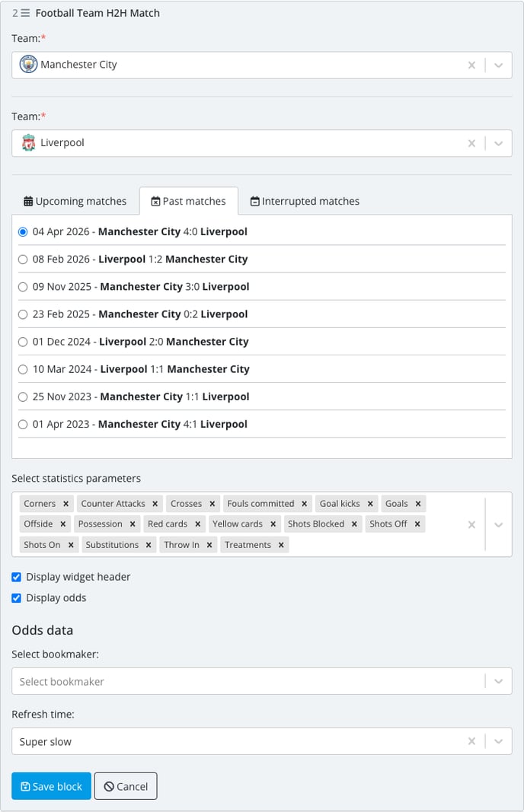Expand the Manchester City team dropdown
Viewport: 524px width, 812px height.
(498, 65)
